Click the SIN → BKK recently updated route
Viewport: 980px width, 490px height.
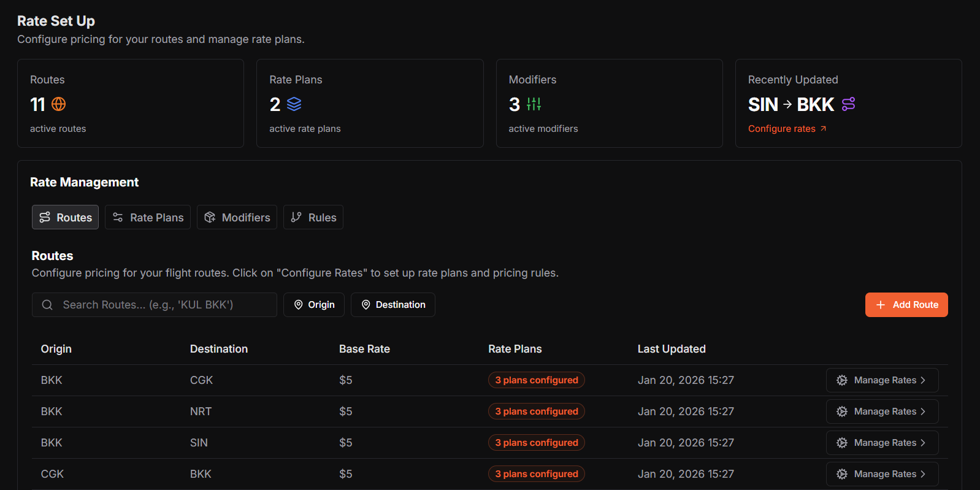(791, 104)
